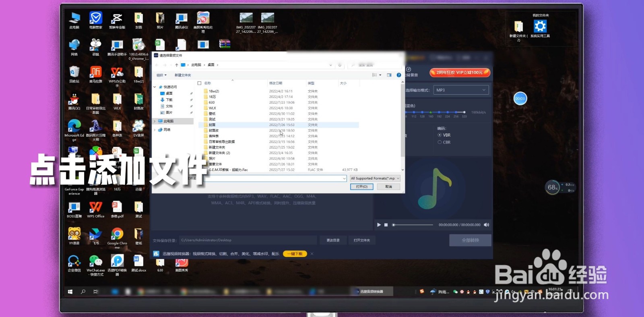Sort by the 大小 column header
Viewport: 644px width, 317px height.
(343, 83)
